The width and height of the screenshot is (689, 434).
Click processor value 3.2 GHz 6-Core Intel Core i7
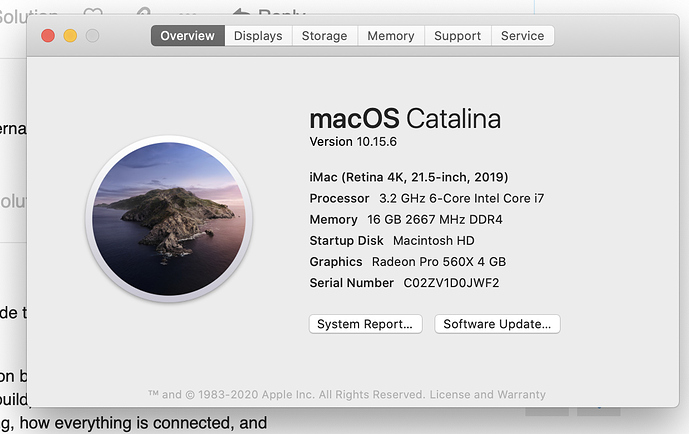click(x=461, y=198)
